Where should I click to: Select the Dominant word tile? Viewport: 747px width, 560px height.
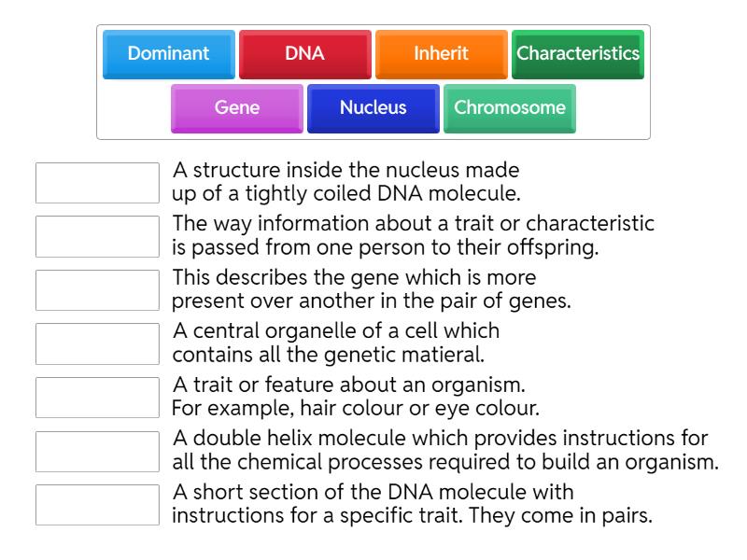169,54
